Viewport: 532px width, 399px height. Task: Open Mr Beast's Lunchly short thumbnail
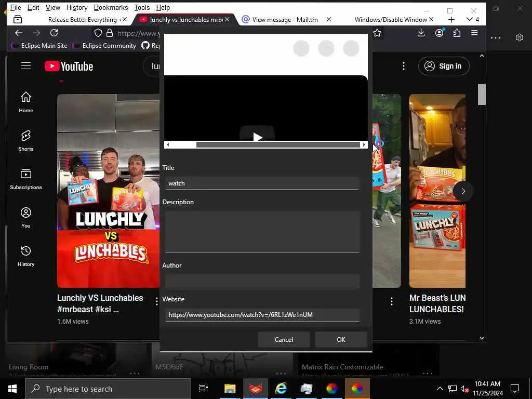437,191
